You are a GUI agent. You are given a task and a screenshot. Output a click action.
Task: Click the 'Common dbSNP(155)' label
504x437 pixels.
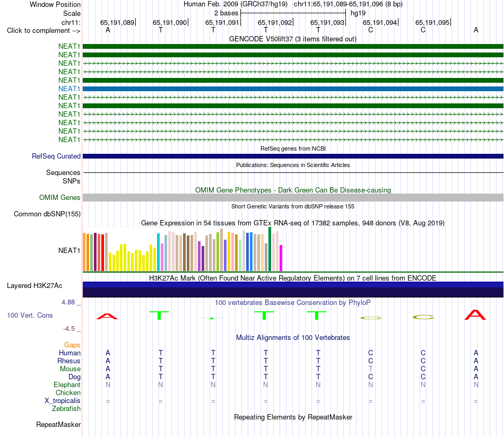coord(47,214)
